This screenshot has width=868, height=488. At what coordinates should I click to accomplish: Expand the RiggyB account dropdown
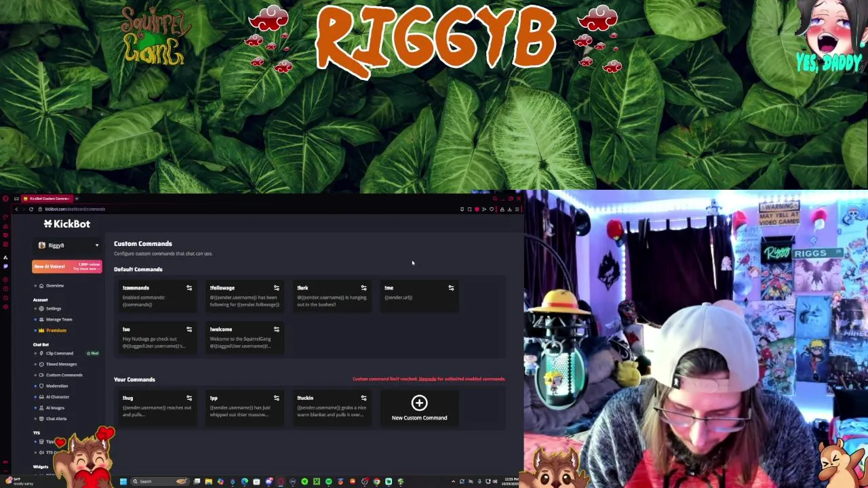(67, 245)
